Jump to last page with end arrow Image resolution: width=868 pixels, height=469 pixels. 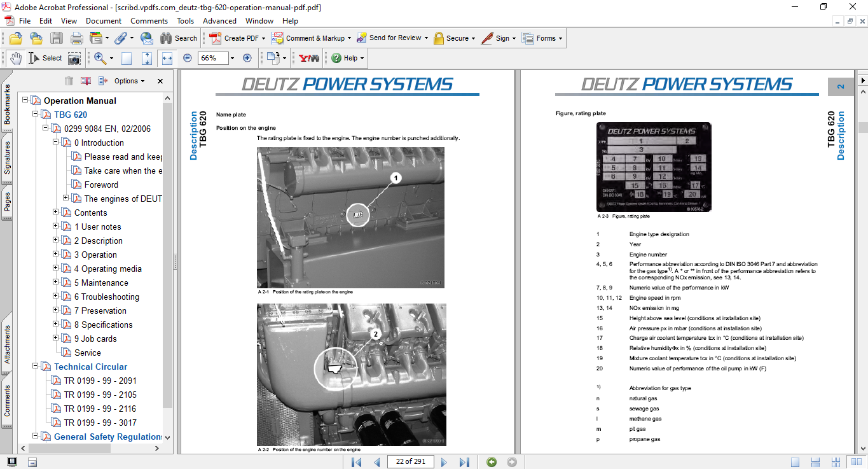(x=465, y=461)
